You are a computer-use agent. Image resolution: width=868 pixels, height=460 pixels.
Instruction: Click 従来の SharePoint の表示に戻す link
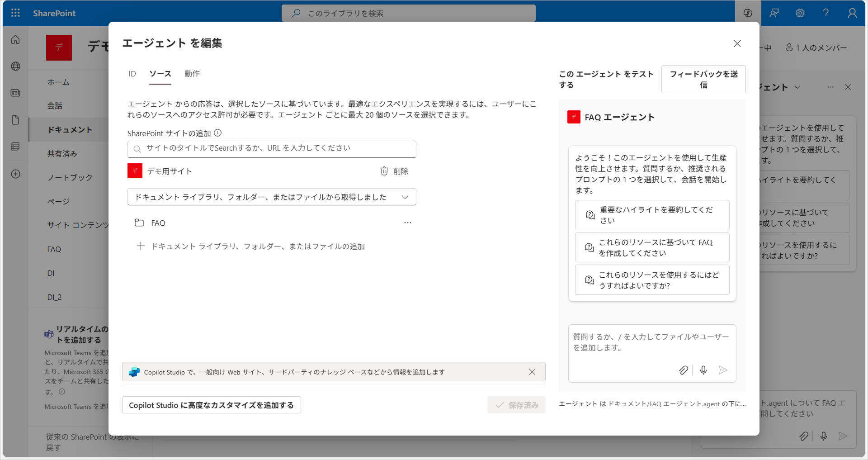click(92, 442)
